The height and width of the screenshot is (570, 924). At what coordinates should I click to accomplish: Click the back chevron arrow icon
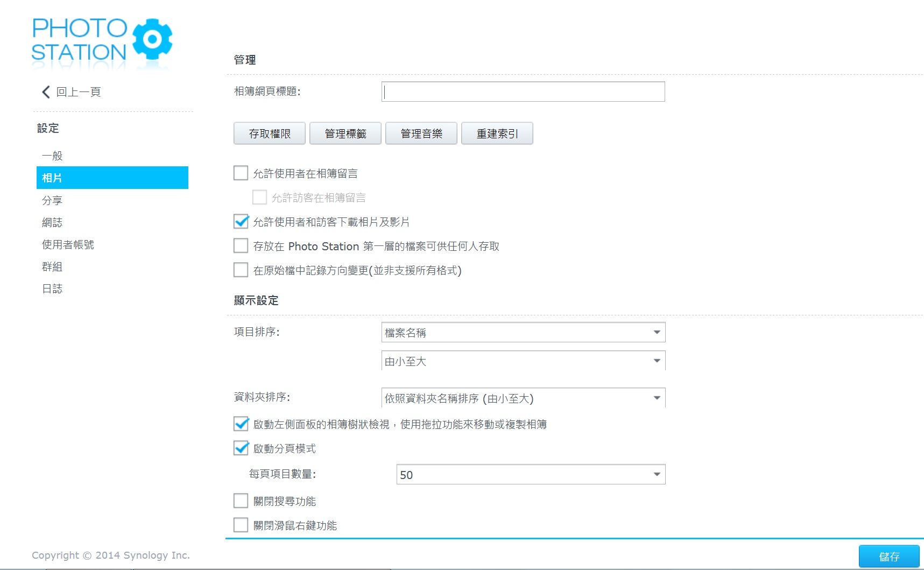46,92
